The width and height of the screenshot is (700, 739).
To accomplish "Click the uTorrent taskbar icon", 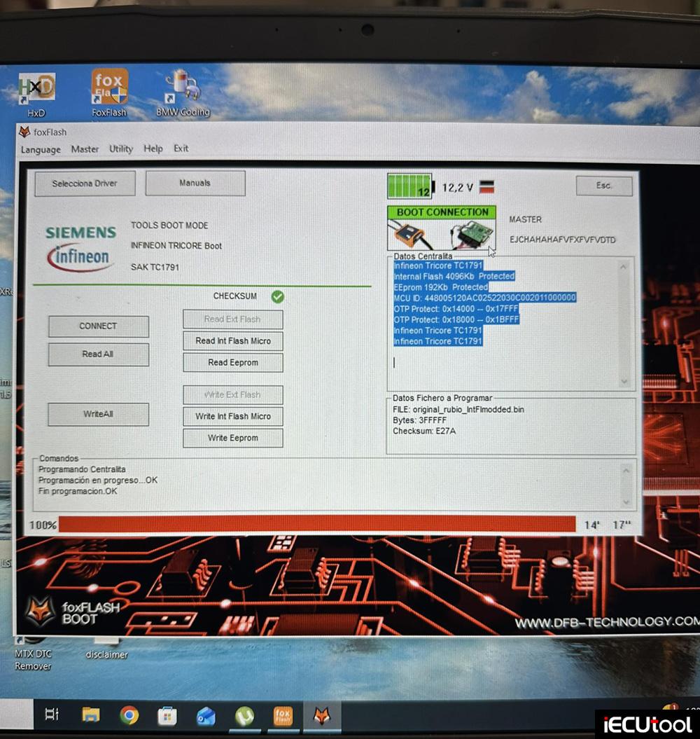I will (x=244, y=714).
